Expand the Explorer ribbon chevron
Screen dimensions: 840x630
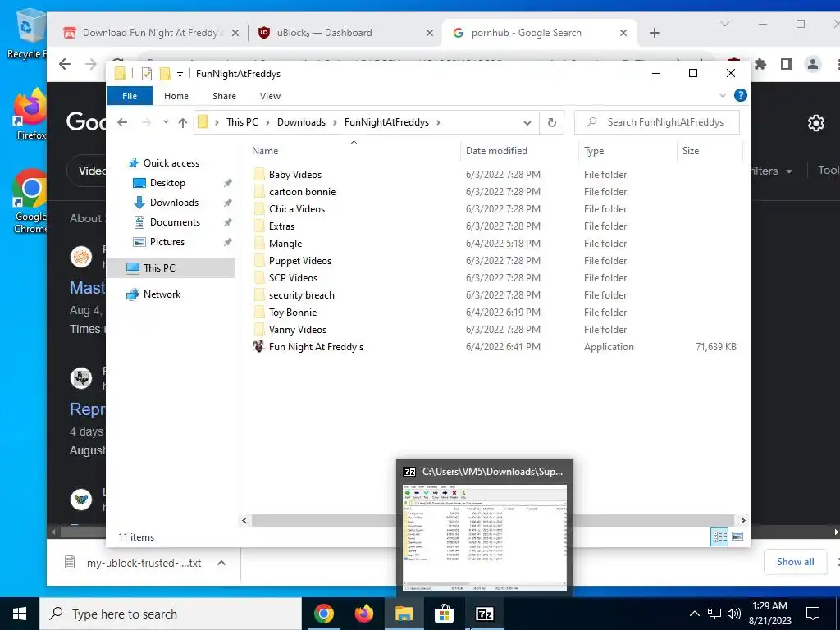coord(722,95)
